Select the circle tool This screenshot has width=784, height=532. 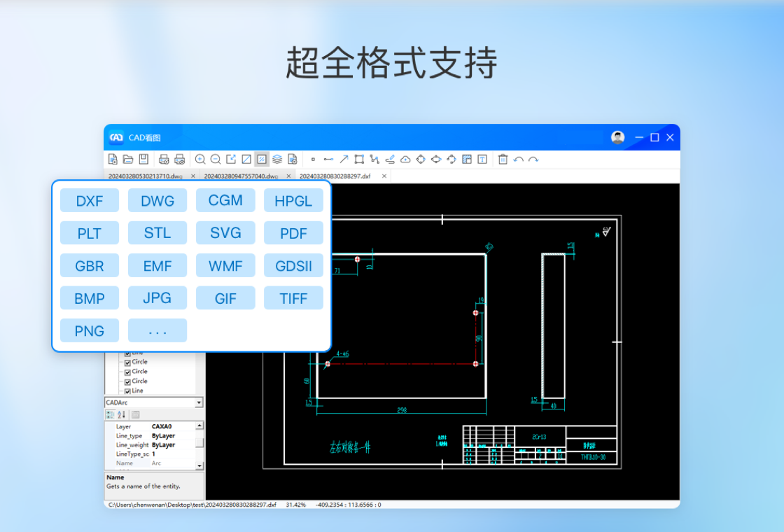tap(421, 160)
